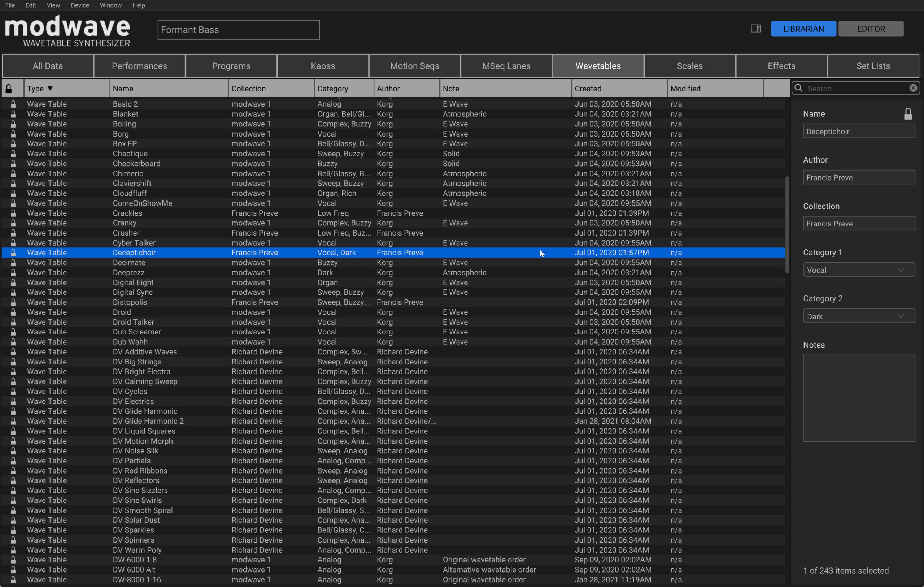Switch to the Kaoss tab
The width and height of the screenshot is (924, 587).
coord(323,66)
